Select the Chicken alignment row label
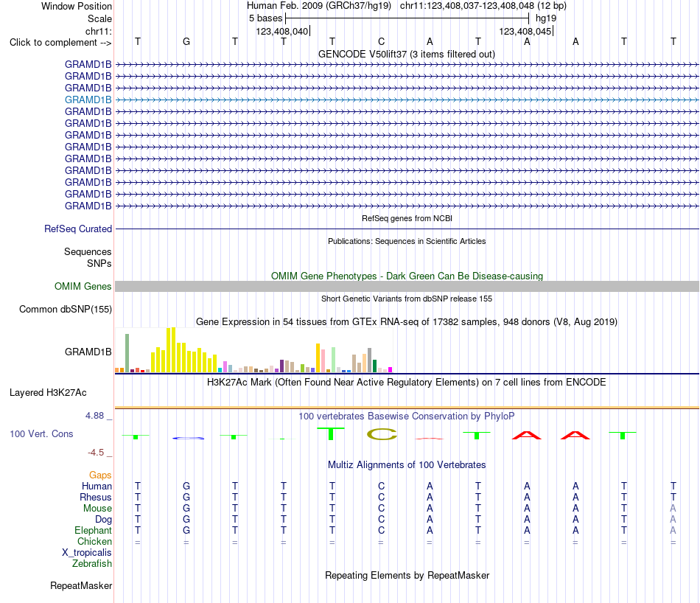Image resolution: width=700 pixels, height=603 pixels. (x=94, y=541)
